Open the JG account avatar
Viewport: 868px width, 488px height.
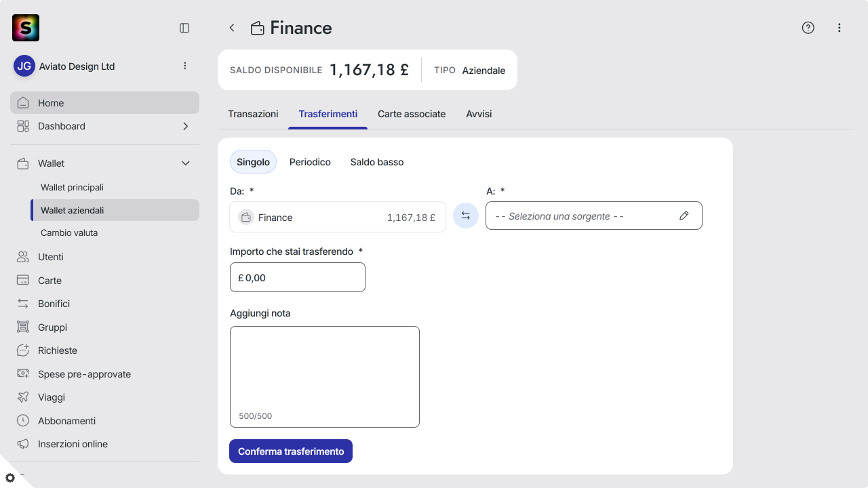click(24, 66)
